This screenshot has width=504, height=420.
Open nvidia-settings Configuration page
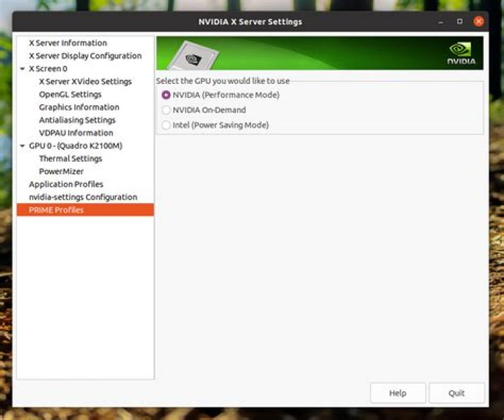83,197
